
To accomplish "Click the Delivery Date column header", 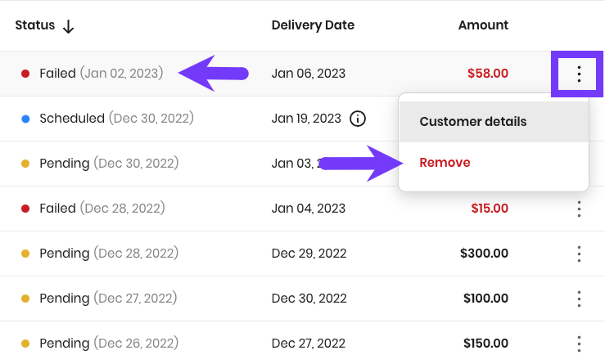I will coord(313,25).
